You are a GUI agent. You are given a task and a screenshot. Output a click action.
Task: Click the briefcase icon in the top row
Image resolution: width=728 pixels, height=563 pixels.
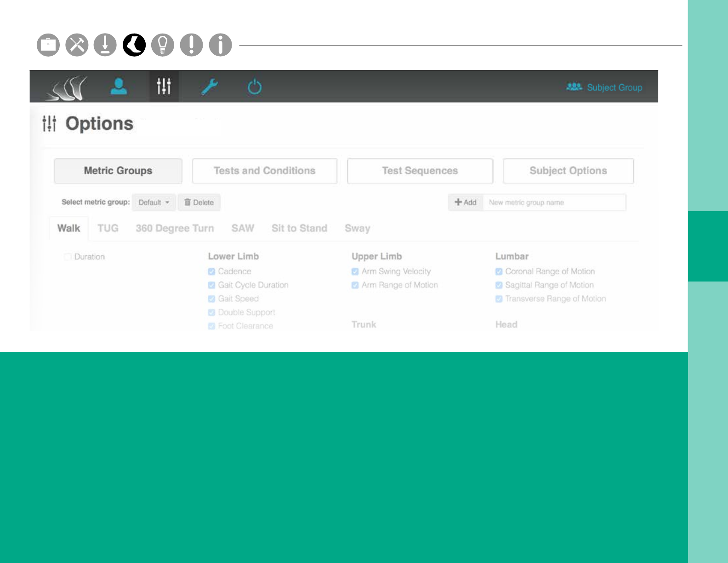(48, 45)
